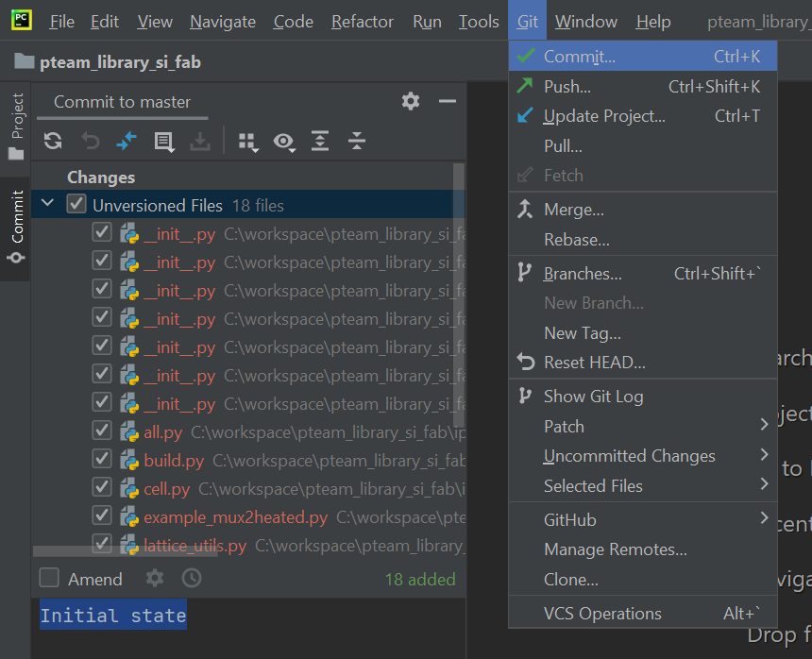Collapse the Unversioned Files node
The width and height of the screenshot is (812, 659).
tap(48, 204)
